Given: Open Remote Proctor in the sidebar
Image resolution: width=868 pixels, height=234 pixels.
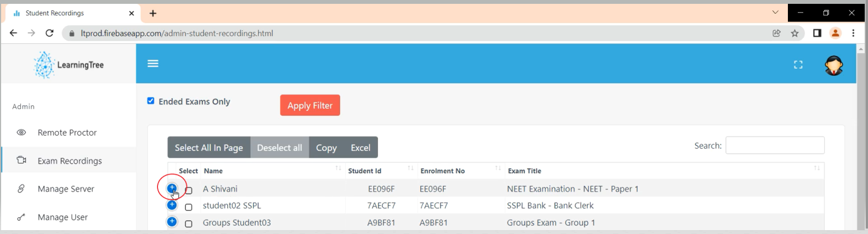Looking at the screenshot, I should click(x=67, y=133).
